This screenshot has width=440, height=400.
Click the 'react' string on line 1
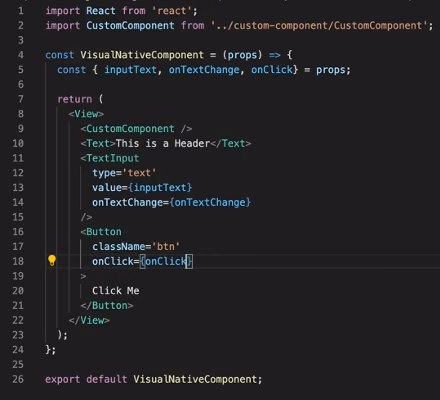pyautogui.click(x=172, y=11)
